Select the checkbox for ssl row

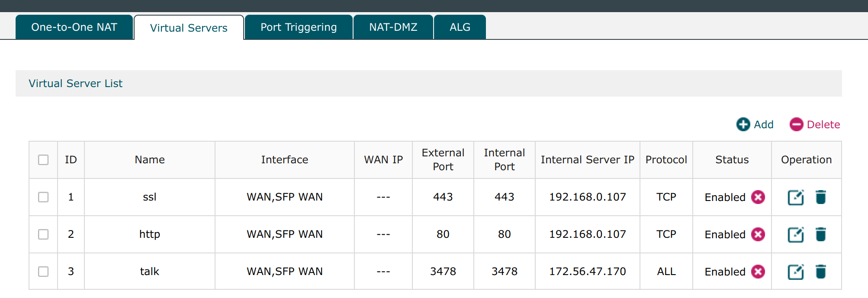click(x=43, y=197)
